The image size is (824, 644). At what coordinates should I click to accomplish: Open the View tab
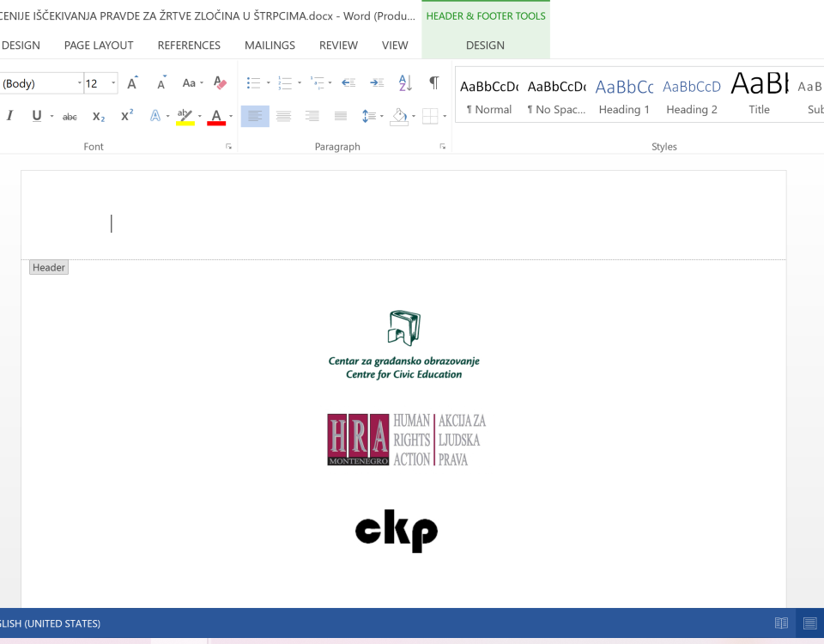pos(395,46)
